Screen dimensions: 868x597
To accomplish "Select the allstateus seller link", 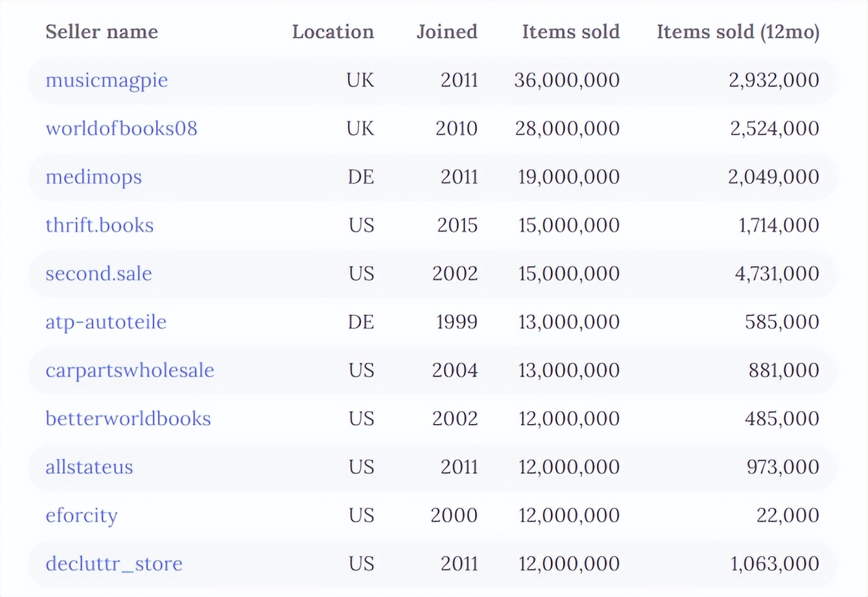I will [x=89, y=467].
